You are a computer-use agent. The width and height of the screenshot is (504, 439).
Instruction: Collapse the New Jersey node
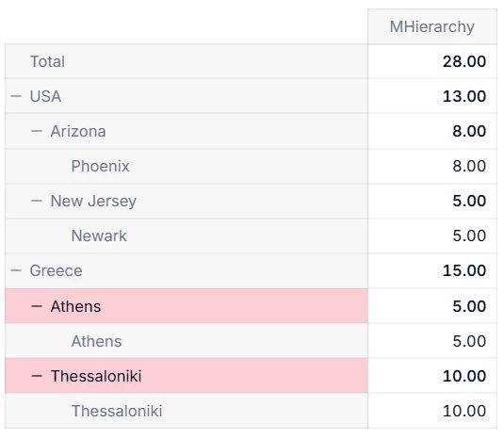[37, 201]
